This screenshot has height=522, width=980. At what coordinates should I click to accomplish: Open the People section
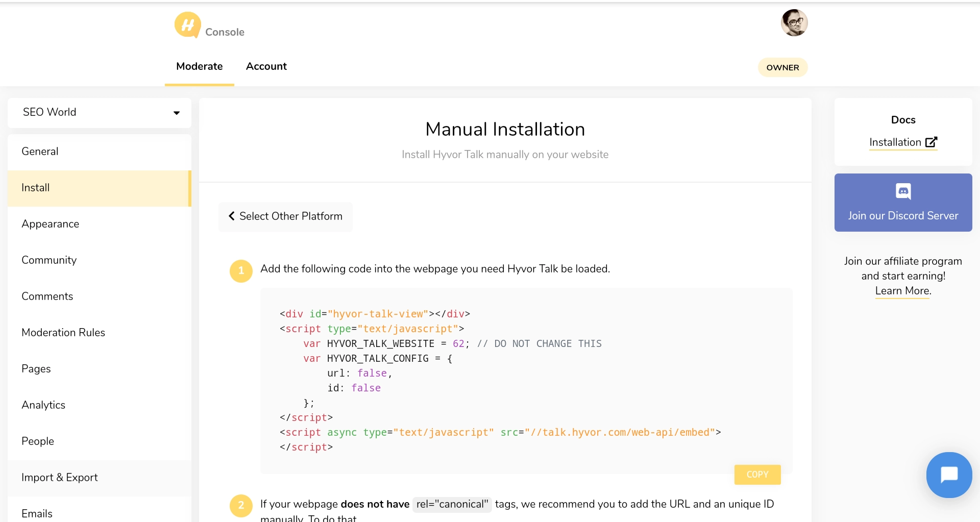[x=100, y=441]
